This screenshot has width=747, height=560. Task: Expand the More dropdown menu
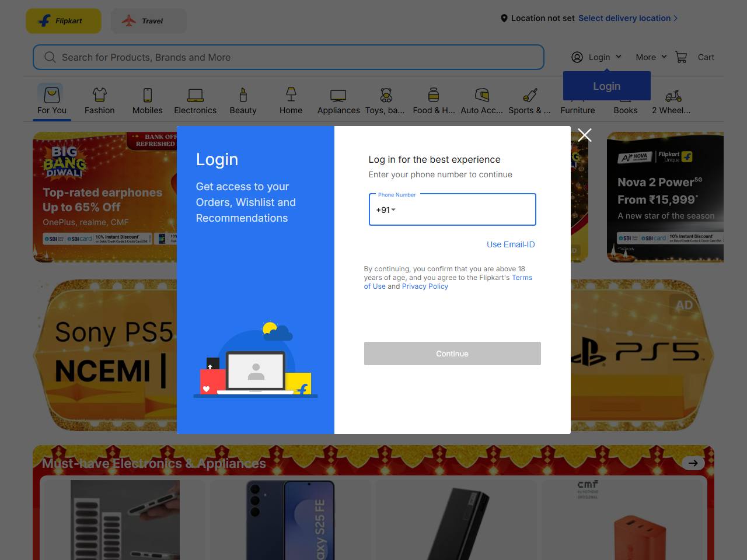pyautogui.click(x=651, y=57)
